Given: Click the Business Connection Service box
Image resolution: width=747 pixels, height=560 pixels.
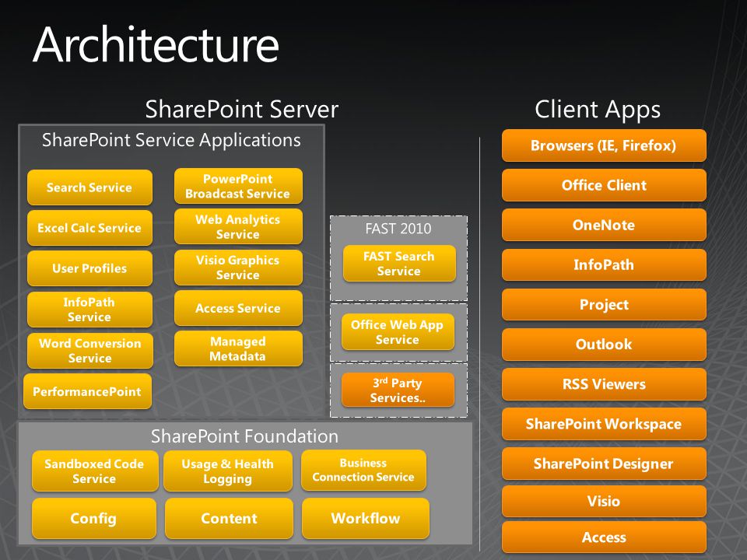Looking at the screenshot, I should (363, 470).
